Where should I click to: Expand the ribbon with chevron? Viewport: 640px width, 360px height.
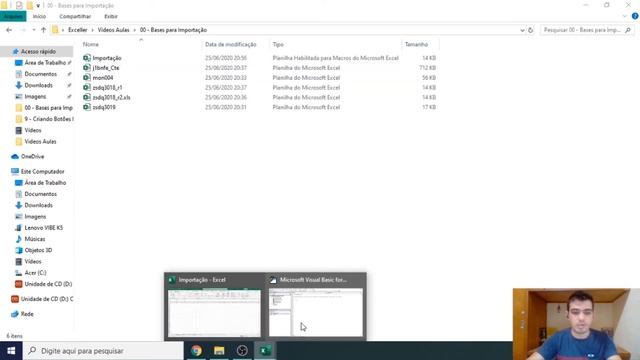(624, 16)
